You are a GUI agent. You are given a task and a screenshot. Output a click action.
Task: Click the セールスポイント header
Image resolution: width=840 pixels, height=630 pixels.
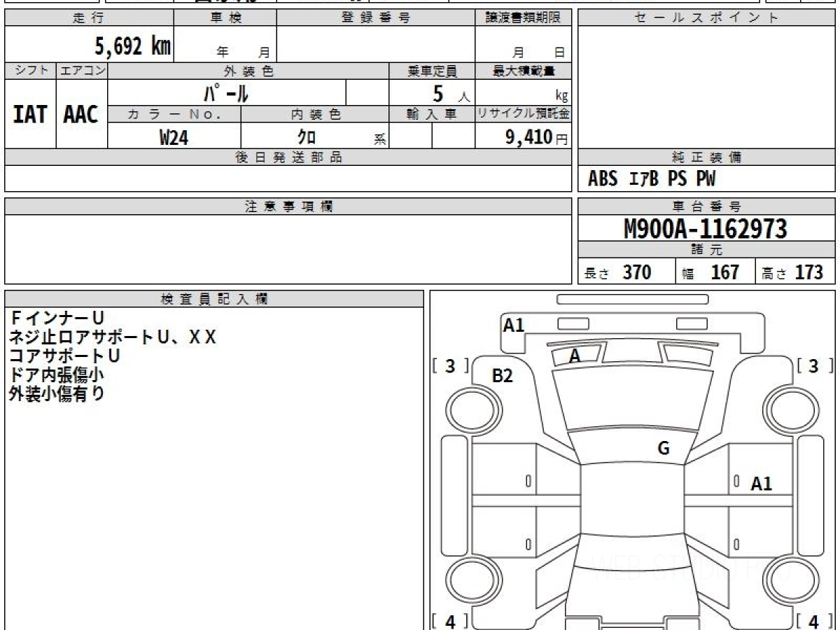[x=706, y=18]
